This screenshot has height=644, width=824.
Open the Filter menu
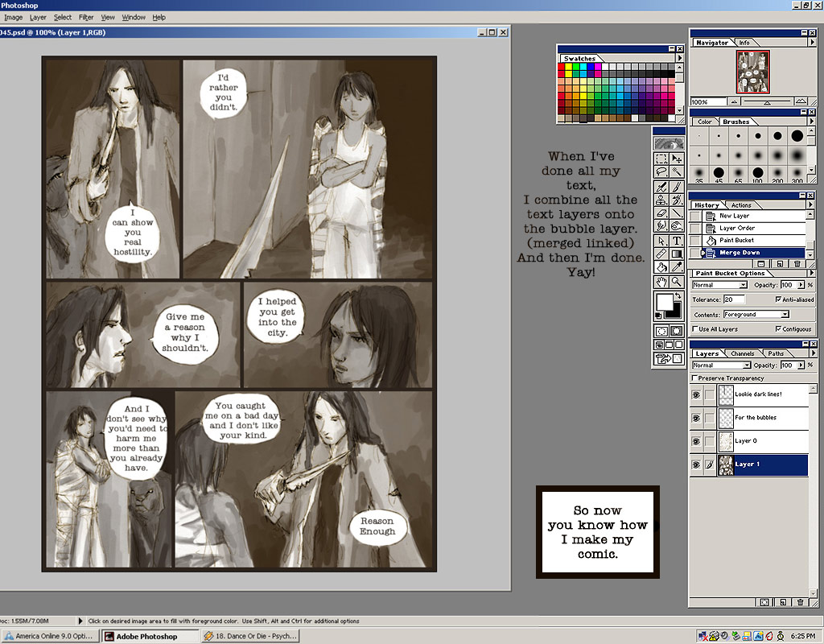click(86, 18)
